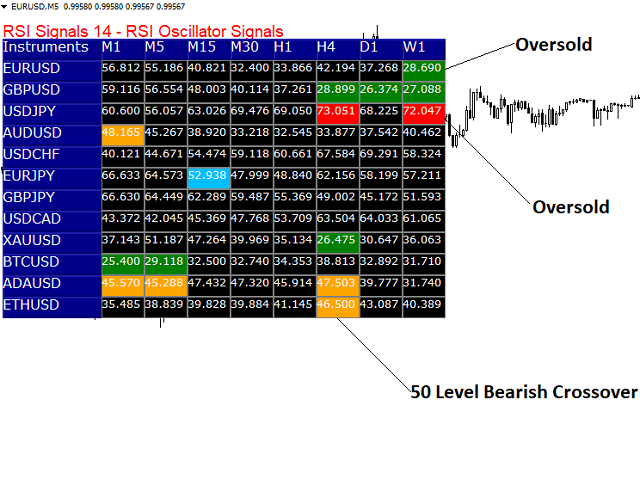Click the Instruments header cell
This screenshot has width=640, height=480.
click(x=46, y=47)
